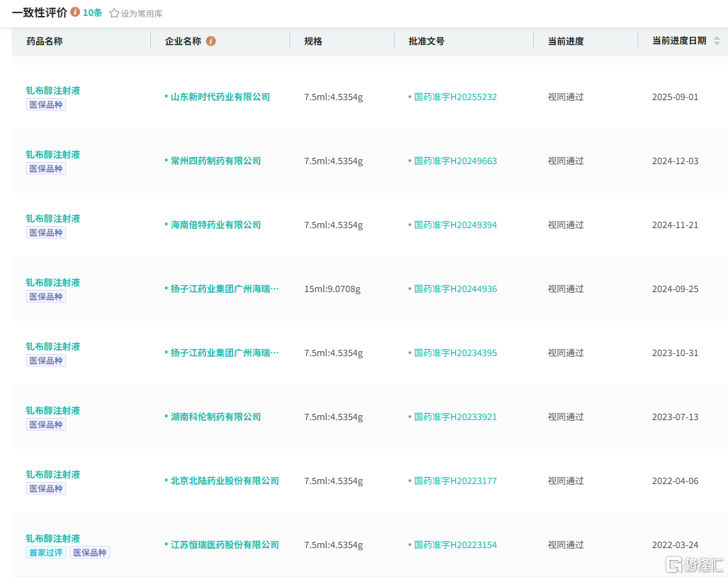The width and height of the screenshot is (728, 578).
Task: Select date 2022-04-06
Action: (675, 481)
